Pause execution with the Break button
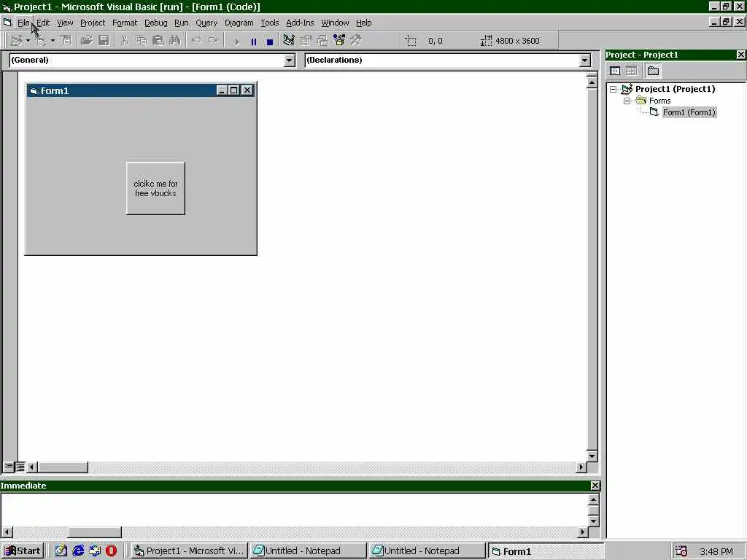The image size is (747, 560). [x=253, y=42]
